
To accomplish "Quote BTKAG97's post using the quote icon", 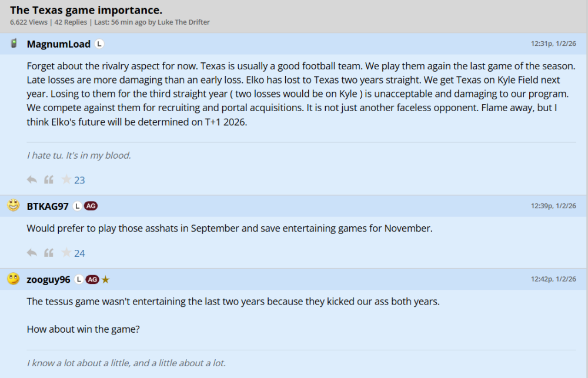I will pyautogui.click(x=49, y=253).
